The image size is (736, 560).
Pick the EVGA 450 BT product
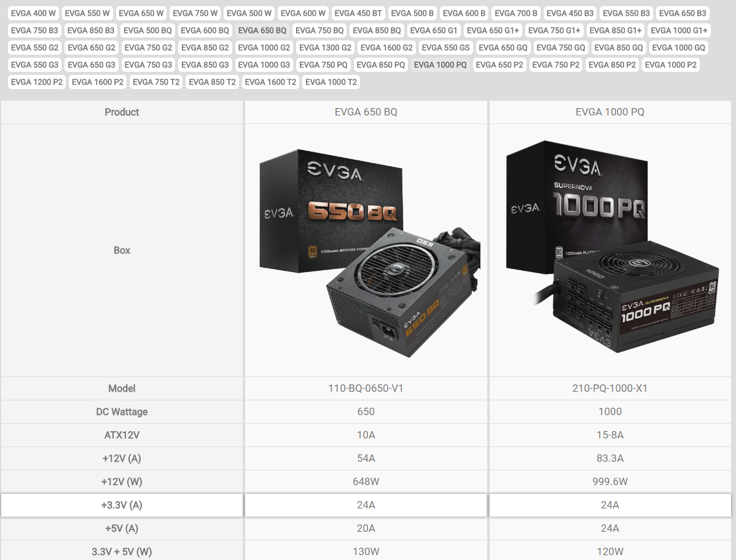[x=358, y=13]
